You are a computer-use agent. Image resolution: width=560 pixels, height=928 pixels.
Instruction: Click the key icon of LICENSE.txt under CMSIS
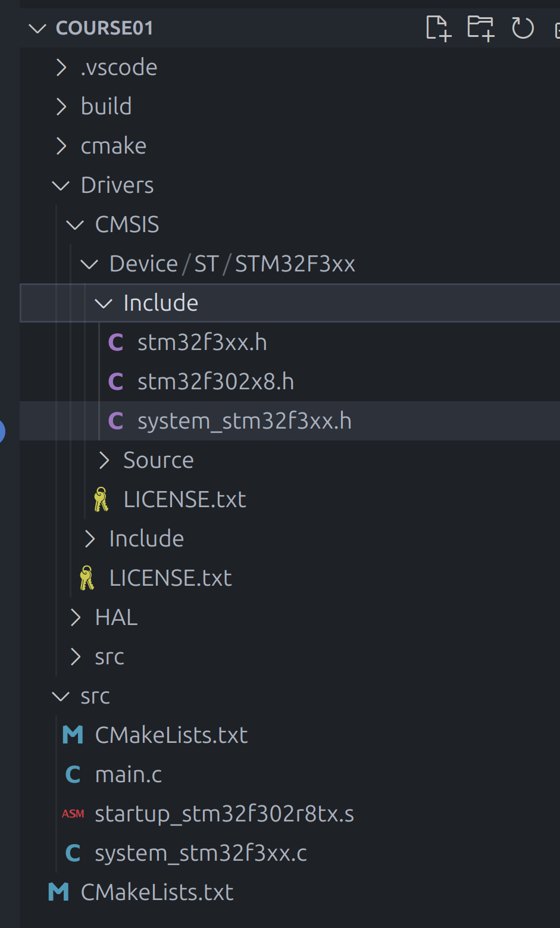coord(87,578)
